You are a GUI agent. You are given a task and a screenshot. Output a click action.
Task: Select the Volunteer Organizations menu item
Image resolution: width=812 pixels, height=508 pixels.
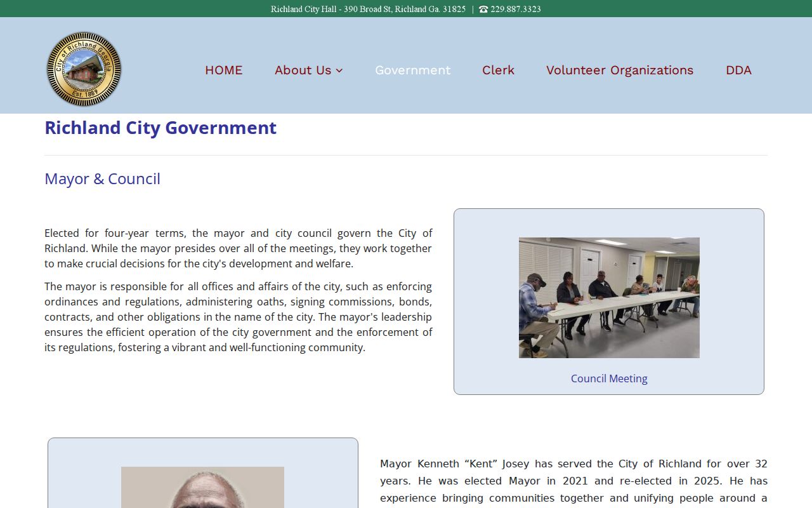(620, 70)
